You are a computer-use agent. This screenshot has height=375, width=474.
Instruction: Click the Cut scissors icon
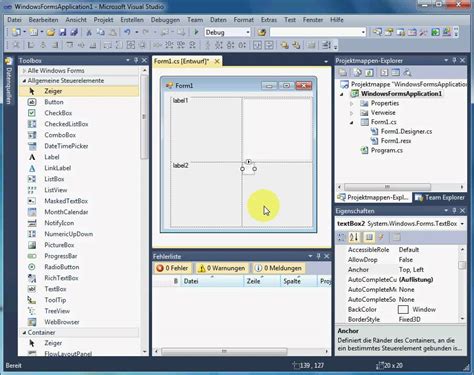89,32
